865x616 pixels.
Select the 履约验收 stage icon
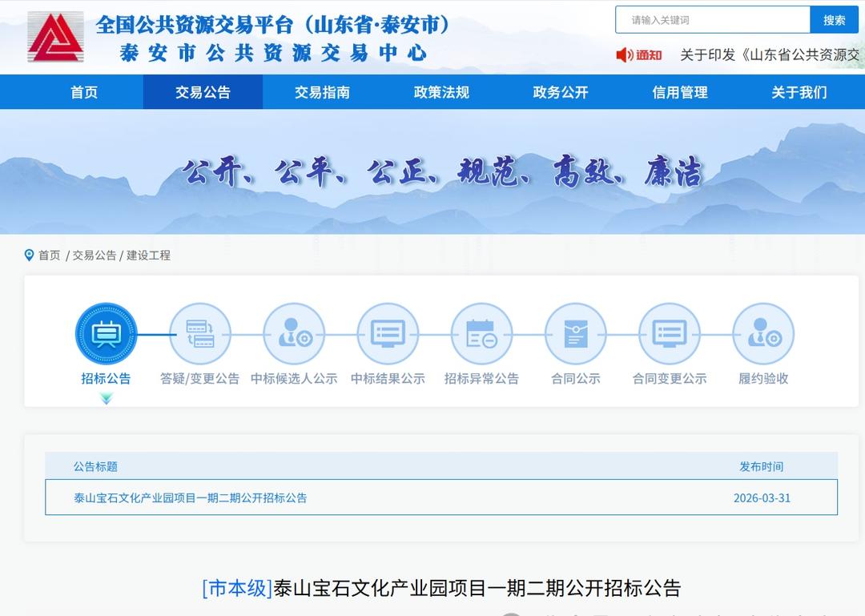(x=762, y=333)
